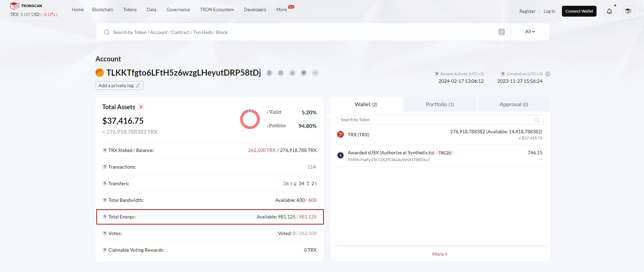Open notifications bell
Image resolution: width=644 pixels, height=272 pixels.
click(x=609, y=11)
